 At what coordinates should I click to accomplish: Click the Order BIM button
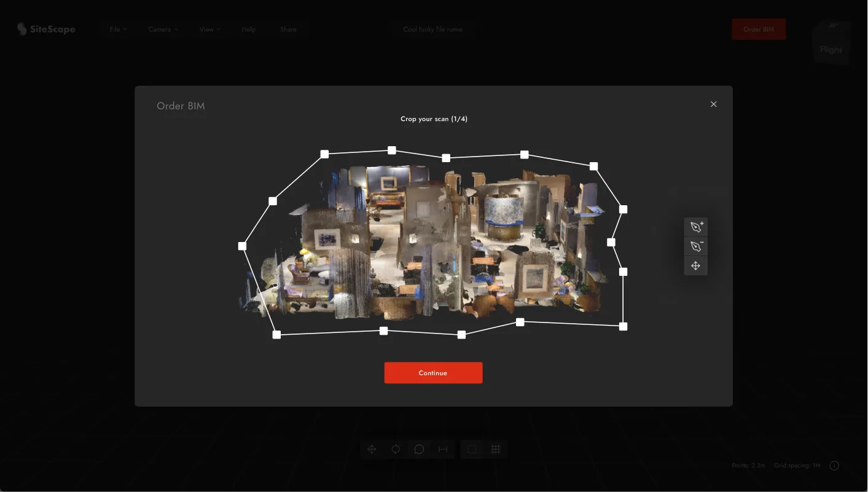point(758,29)
